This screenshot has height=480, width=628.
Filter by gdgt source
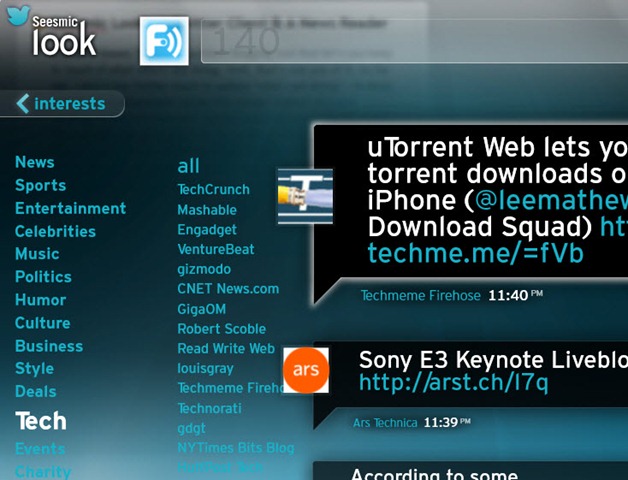[191, 428]
